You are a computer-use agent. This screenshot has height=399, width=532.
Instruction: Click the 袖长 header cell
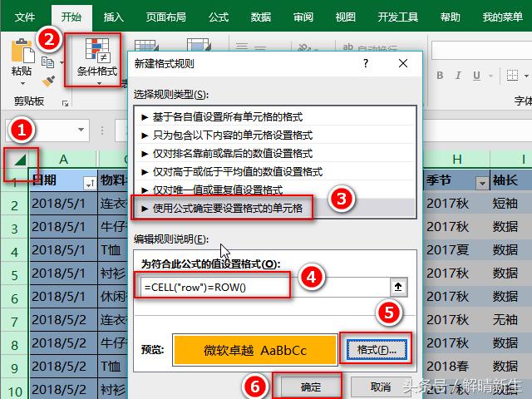(x=511, y=180)
